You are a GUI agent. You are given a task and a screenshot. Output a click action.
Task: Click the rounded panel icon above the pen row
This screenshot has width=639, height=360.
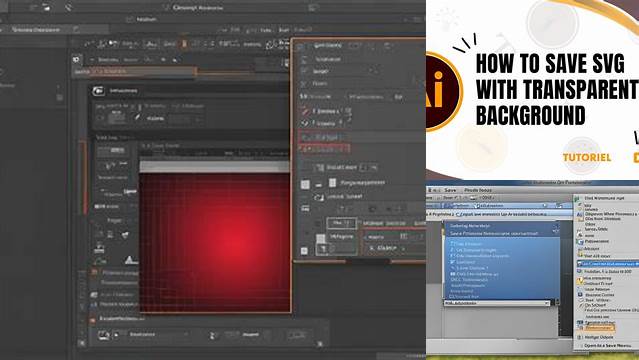click(x=98, y=91)
